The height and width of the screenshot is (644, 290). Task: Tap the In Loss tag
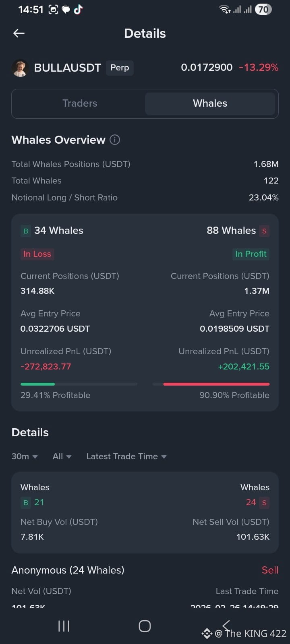[x=37, y=254]
